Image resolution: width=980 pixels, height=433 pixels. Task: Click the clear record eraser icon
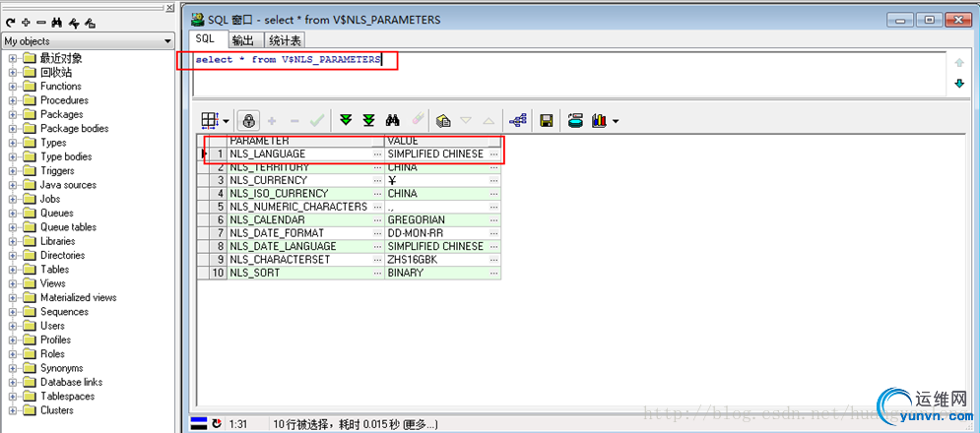point(418,120)
